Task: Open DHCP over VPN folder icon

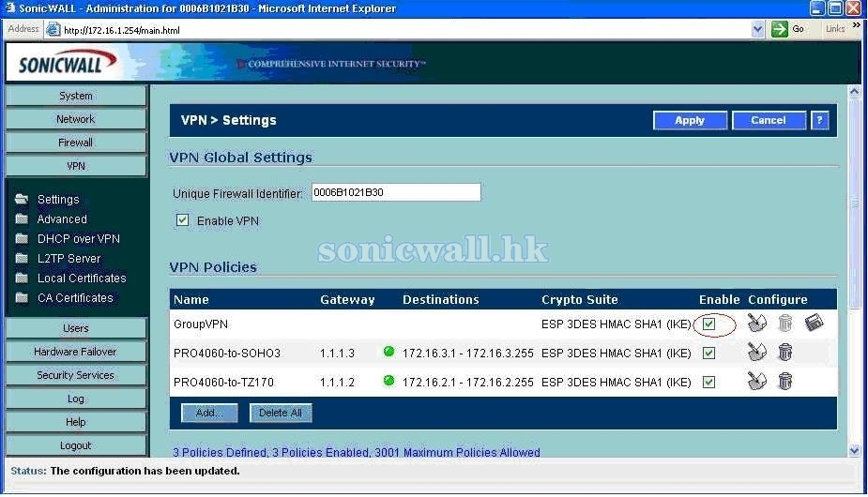Action: point(22,238)
